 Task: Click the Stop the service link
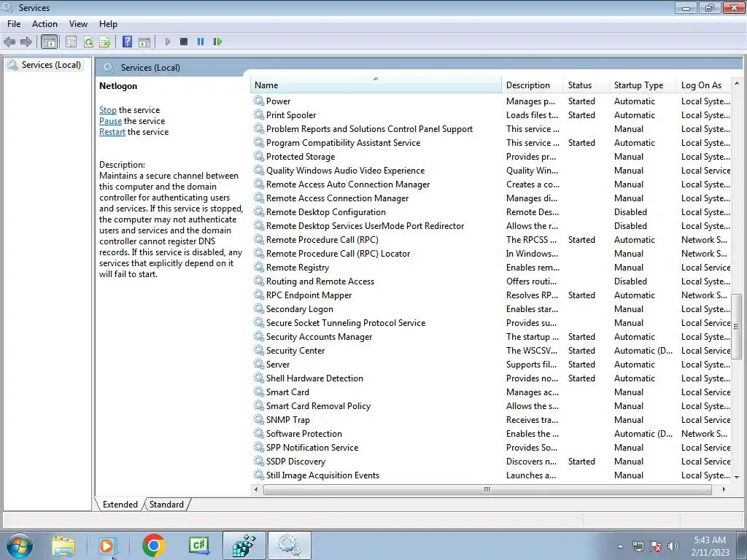click(x=108, y=110)
